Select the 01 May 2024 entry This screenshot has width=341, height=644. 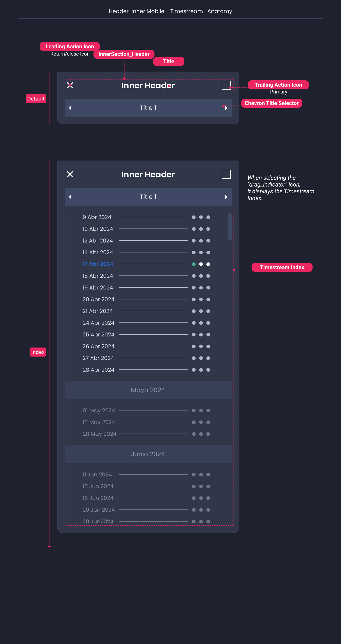[99, 410]
